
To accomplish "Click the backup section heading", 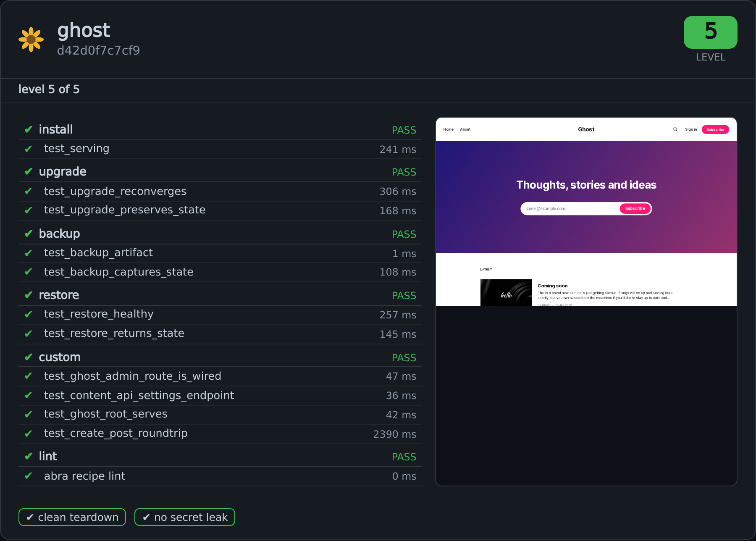I will point(59,234).
